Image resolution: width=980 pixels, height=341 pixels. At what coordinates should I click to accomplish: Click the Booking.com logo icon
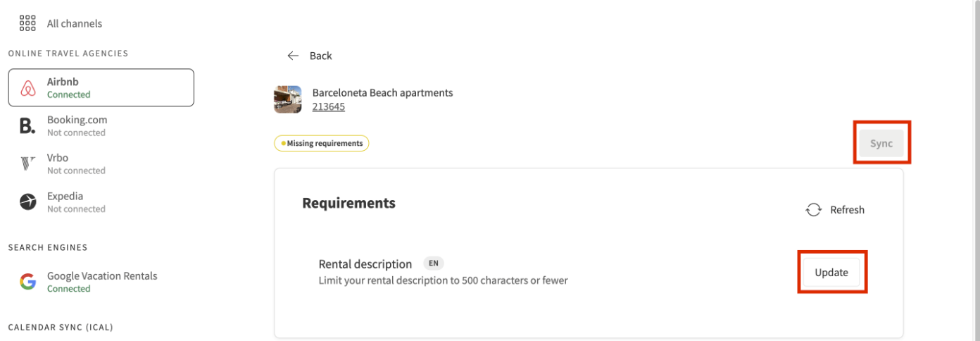[27, 126]
